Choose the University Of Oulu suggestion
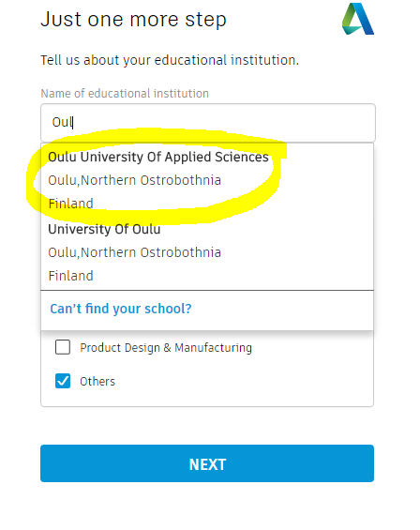Screen dimensions: 420x530 [207, 252]
